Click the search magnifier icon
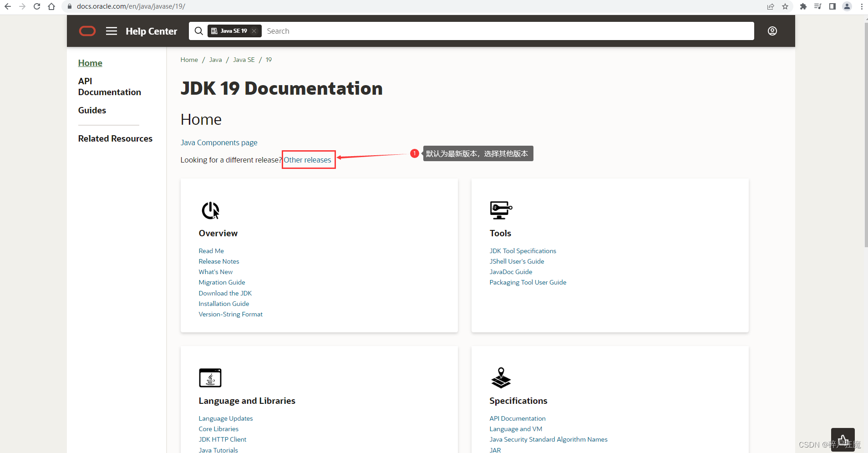The width and height of the screenshot is (868, 453). click(x=199, y=31)
